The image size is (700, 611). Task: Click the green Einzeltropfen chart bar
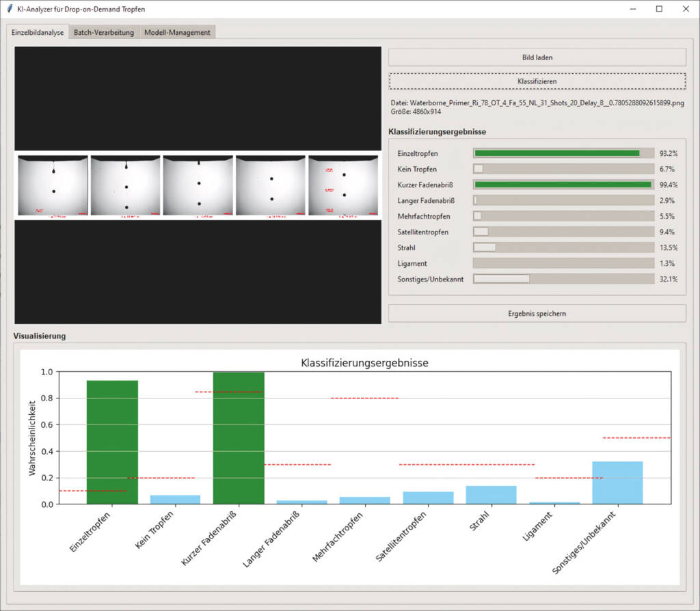[112, 442]
